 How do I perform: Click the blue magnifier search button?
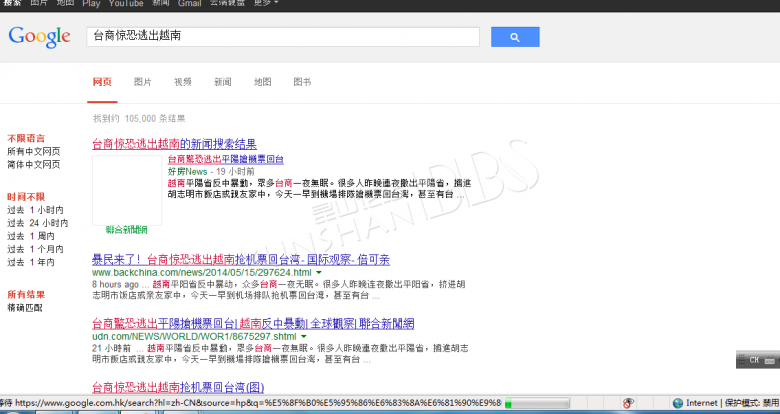[x=515, y=37]
